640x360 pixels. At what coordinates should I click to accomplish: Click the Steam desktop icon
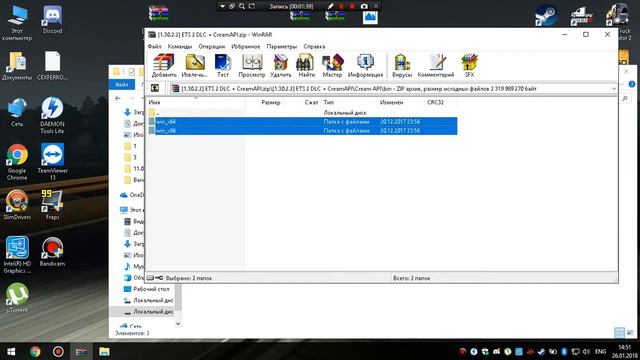point(546,16)
